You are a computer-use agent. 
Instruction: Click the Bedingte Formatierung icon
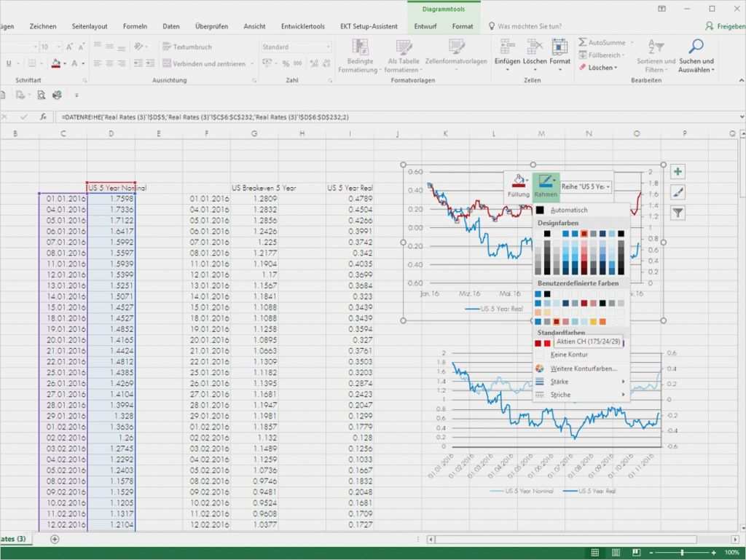point(361,48)
